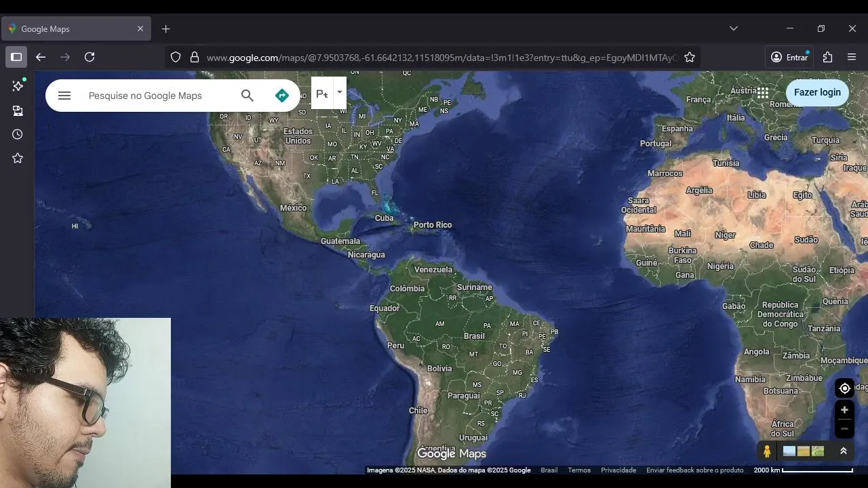Click the 'Entrar' account button
The height and width of the screenshot is (488, 868).
(x=789, y=58)
